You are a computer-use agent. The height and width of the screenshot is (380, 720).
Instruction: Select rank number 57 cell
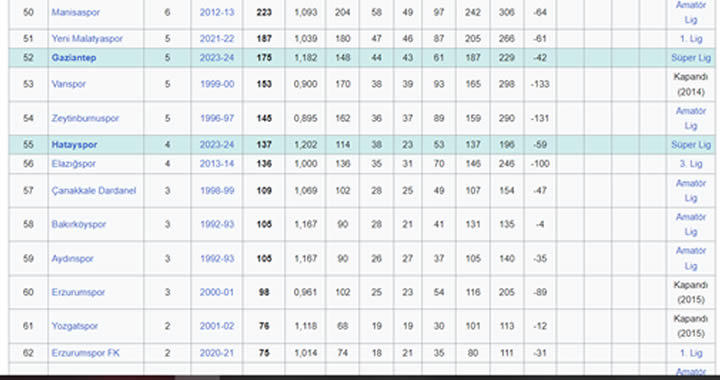[x=28, y=190]
